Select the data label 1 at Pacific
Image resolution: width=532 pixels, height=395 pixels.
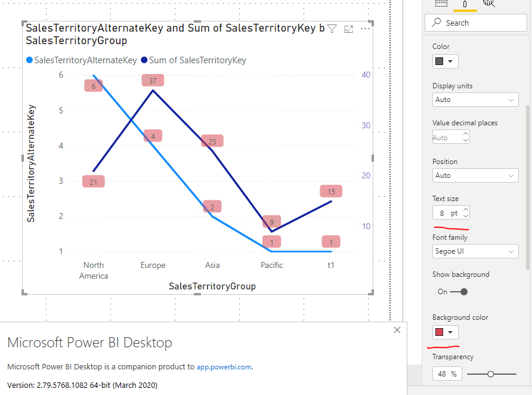pyautogui.click(x=272, y=242)
